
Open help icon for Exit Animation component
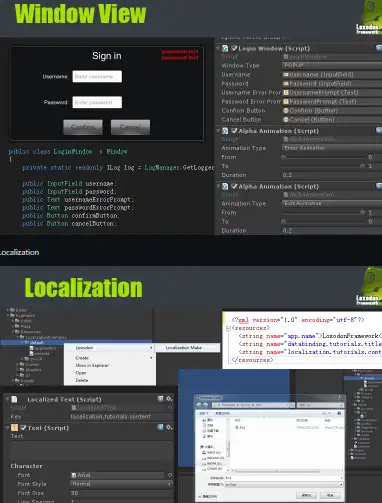[x=379, y=186]
